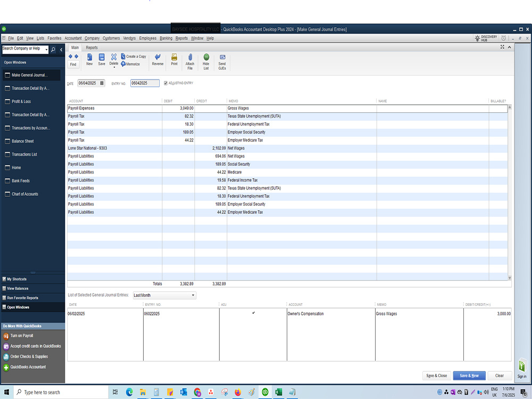The height and width of the screenshot is (399, 532).
Task: Go to the previous journal entry arrow
Action: [x=71, y=56]
